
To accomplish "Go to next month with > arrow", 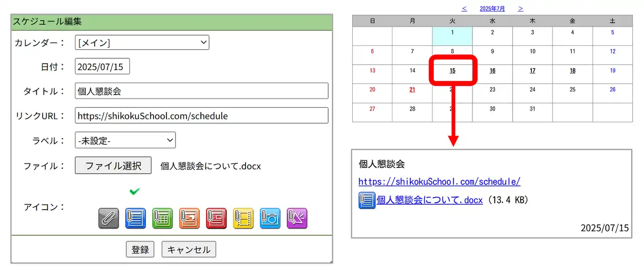I will click(x=521, y=9).
